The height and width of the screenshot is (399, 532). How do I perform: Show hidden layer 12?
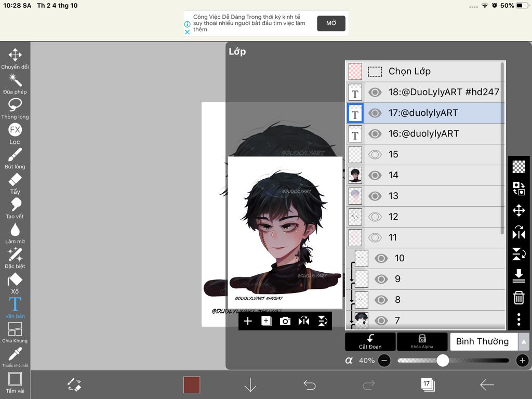375,217
